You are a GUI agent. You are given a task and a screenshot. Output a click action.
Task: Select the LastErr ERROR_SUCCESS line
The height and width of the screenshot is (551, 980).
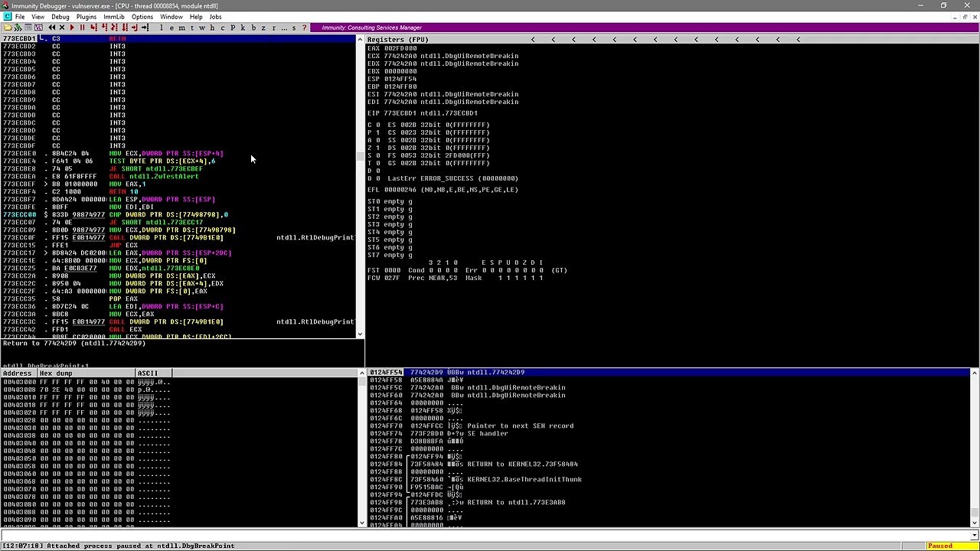click(452, 178)
